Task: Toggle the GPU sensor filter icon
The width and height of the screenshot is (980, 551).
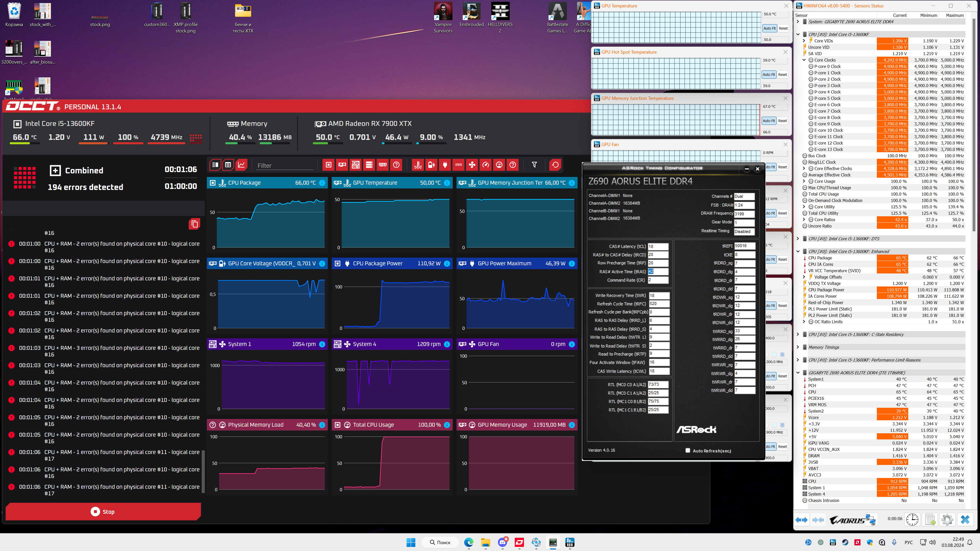Action: [x=342, y=165]
